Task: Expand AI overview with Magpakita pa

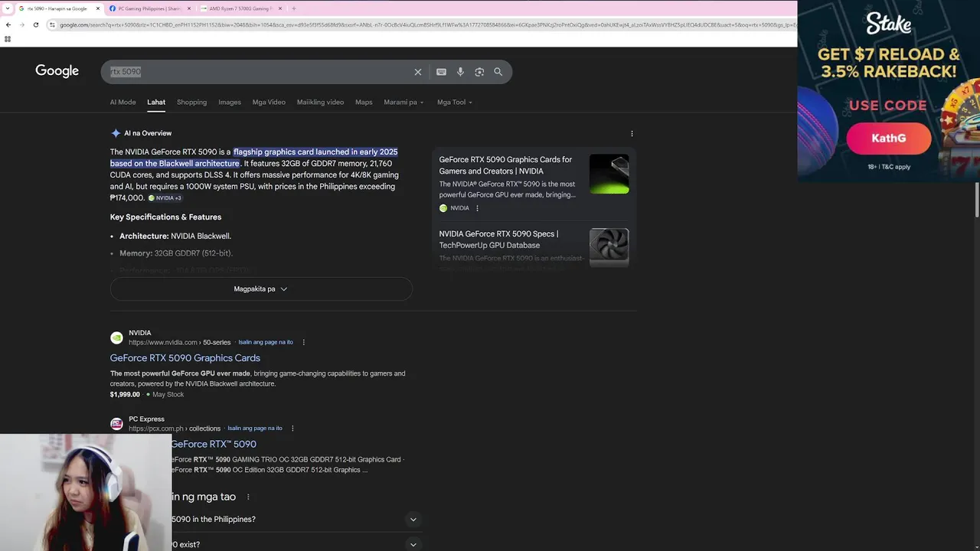Action: [x=261, y=289]
